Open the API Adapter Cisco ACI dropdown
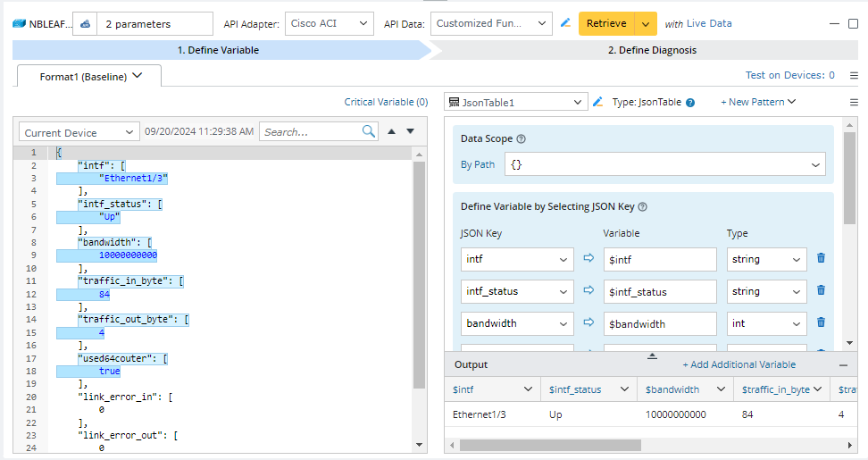Viewport: 868px width, 460px height. coord(330,24)
